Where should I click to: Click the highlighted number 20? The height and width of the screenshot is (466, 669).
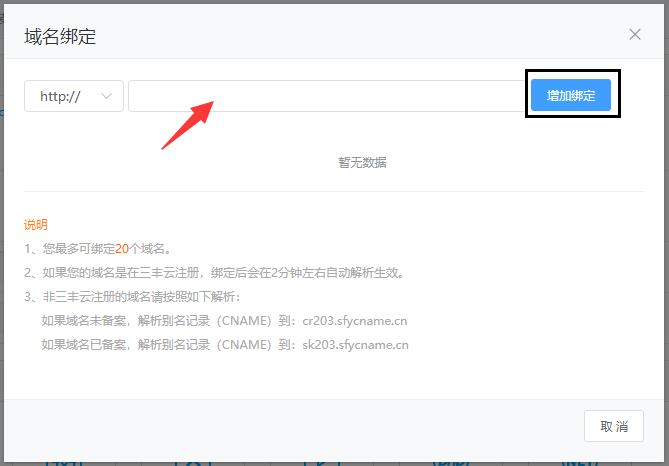pos(122,249)
